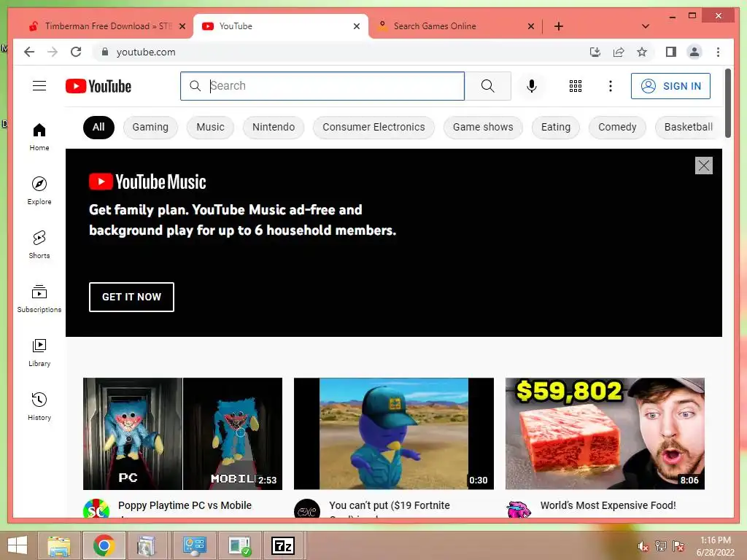
Task: Select the Nintendo filter chip
Action: click(x=274, y=127)
